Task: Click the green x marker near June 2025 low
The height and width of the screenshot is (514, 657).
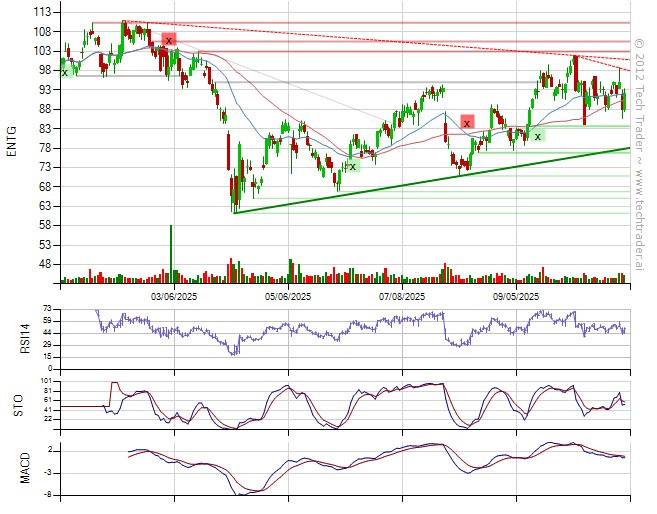Action: [x=352, y=166]
